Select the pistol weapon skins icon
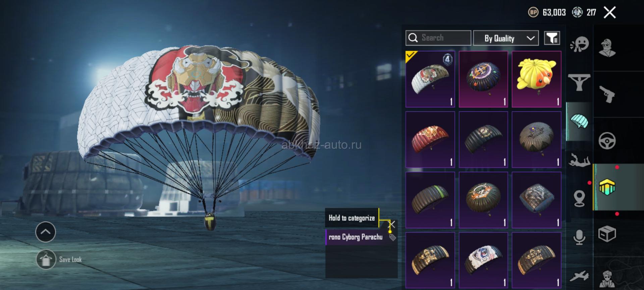The image size is (644, 290). click(607, 94)
